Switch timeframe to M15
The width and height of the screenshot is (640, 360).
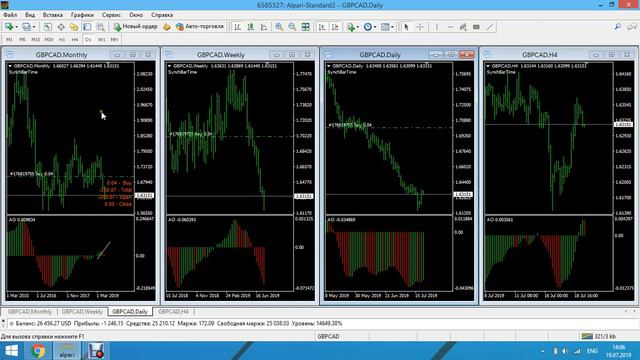point(36,40)
